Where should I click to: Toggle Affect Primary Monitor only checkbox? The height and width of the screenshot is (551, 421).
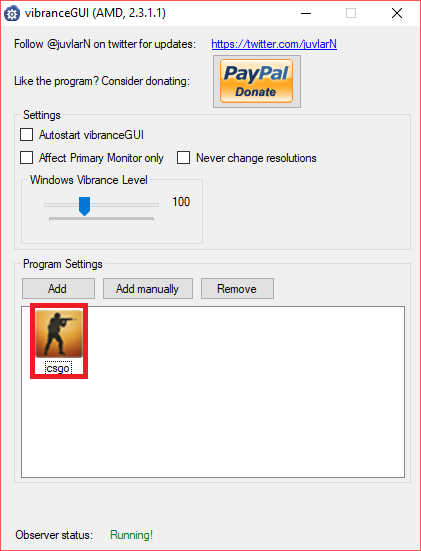27,158
